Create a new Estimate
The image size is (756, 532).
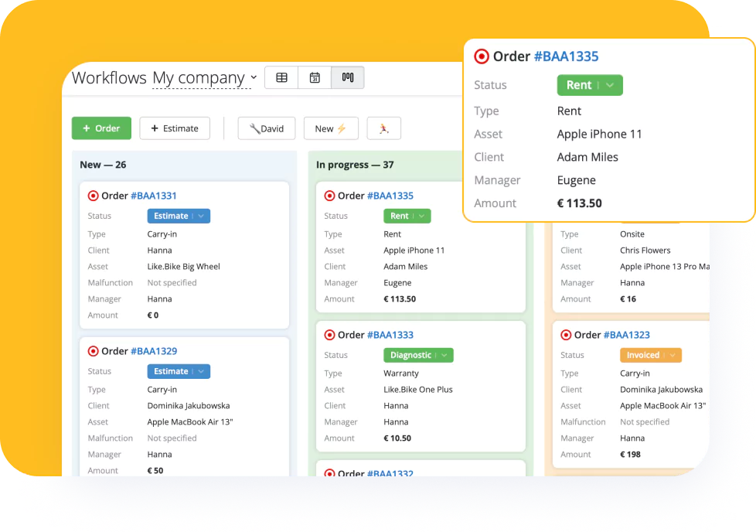[175, 128]
